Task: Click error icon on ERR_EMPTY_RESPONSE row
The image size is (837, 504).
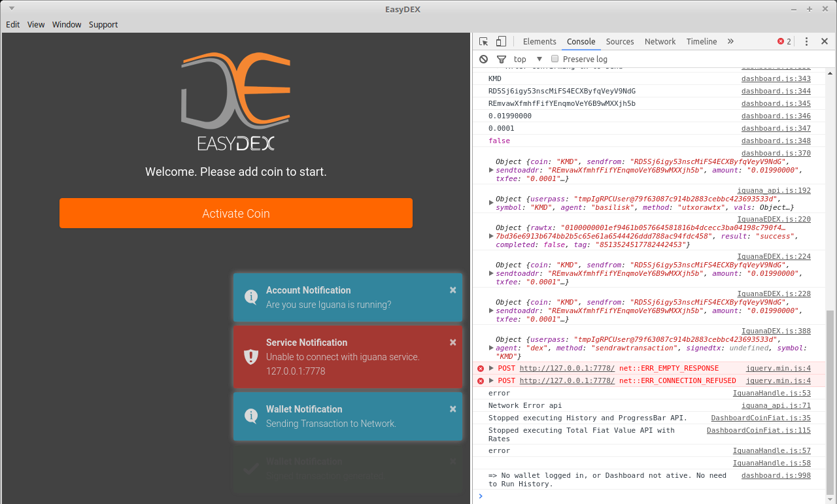Action: [x=481, y=368]
